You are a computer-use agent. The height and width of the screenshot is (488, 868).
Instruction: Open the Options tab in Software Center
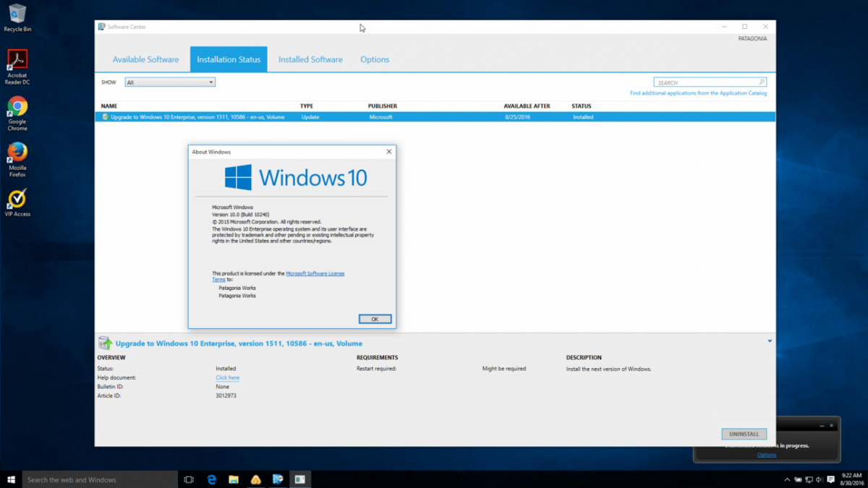click(375, 59)
